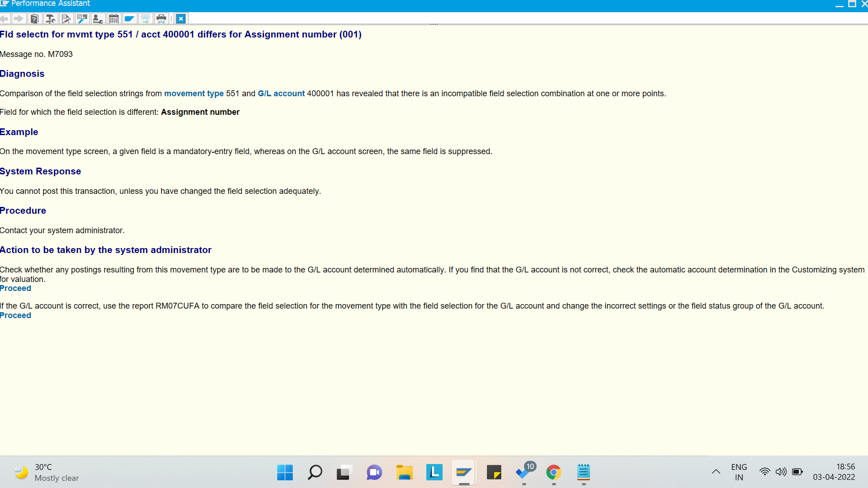This screenshot has width=868, height=488.
Task: Click the toolbar drag handle dots
Action: pos(434,24)
